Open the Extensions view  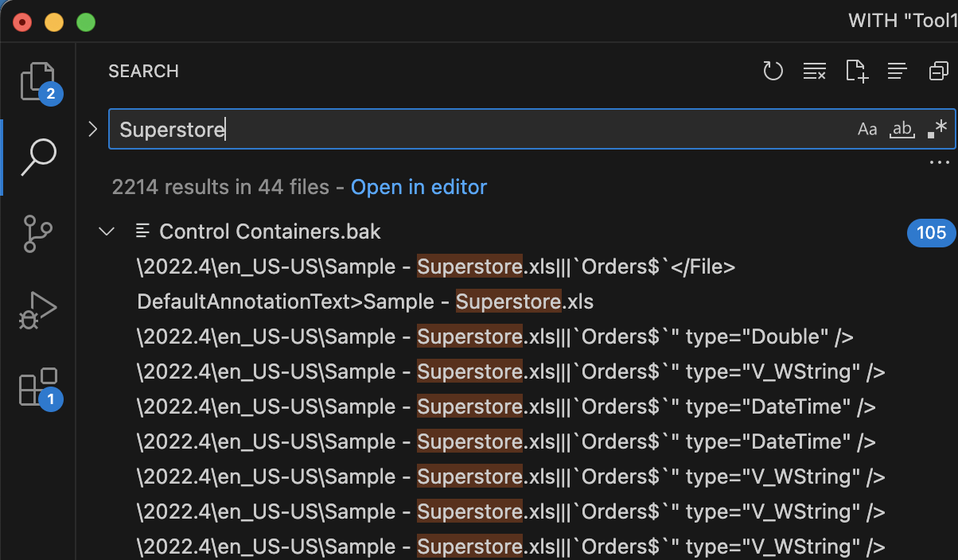pos(37,387)
